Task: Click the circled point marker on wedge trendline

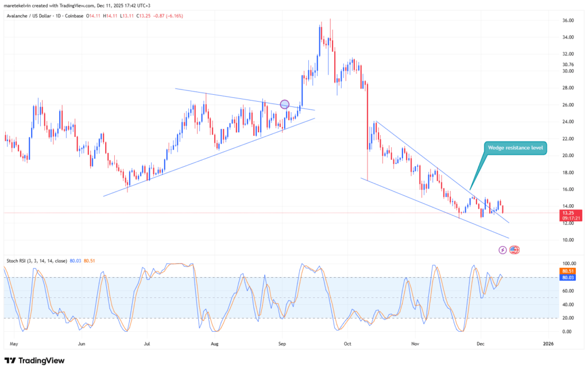Action: click(x=284, y=104)
